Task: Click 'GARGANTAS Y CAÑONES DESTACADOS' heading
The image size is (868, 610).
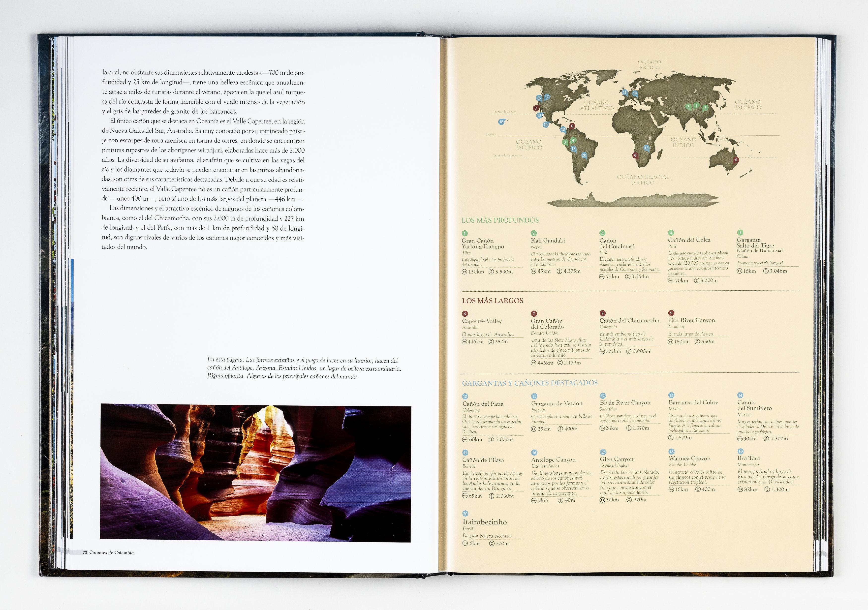Action: (530, 383)
